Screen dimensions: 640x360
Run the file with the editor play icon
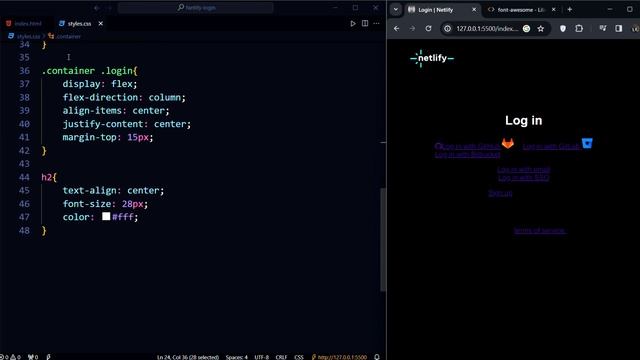click(353, 24)
